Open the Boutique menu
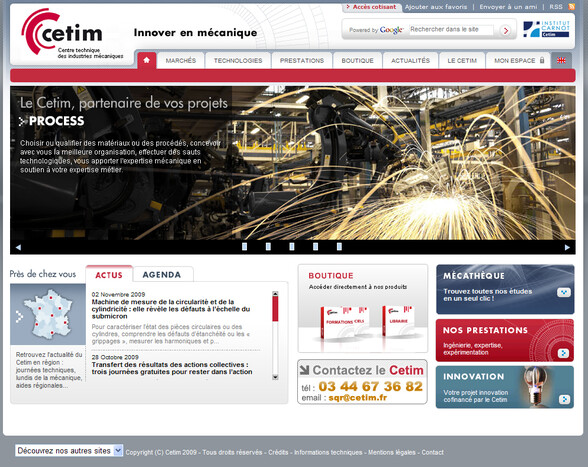588x467 pixels. click(x=357, y=60)
